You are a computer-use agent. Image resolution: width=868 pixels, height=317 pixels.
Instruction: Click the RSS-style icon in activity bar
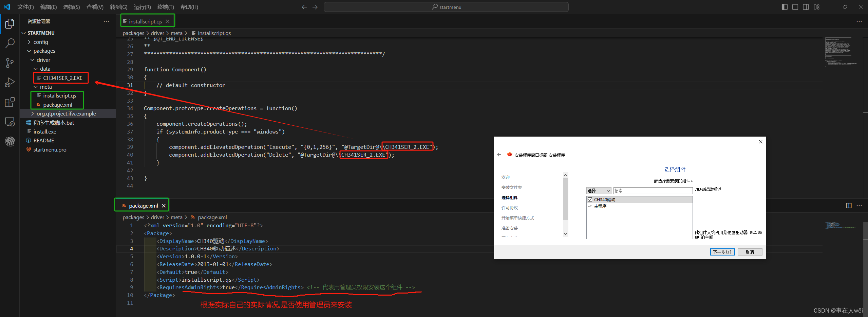click(x=10, y=141)
